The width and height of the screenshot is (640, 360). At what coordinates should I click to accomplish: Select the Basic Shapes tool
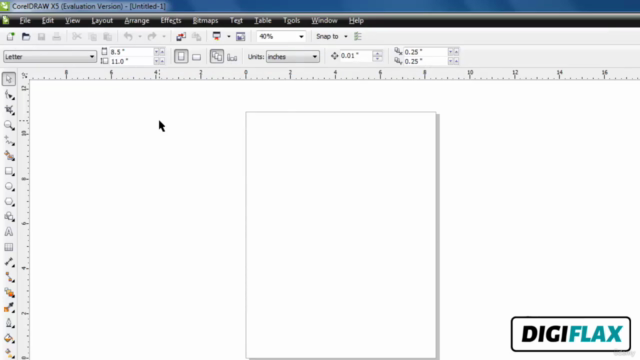9,217
